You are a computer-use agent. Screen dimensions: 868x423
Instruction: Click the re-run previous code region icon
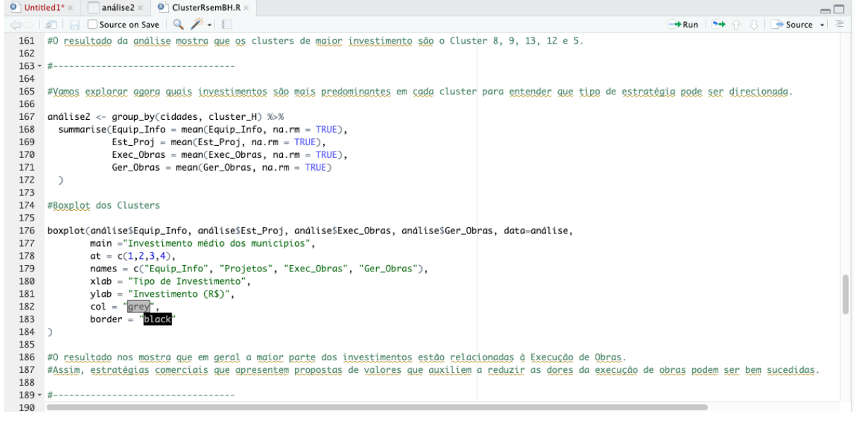(719, 22)
